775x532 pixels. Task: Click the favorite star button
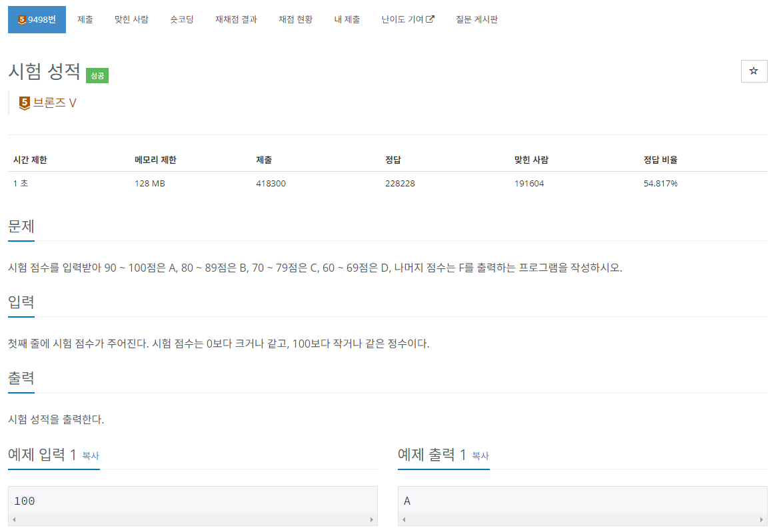click(754, 71)
